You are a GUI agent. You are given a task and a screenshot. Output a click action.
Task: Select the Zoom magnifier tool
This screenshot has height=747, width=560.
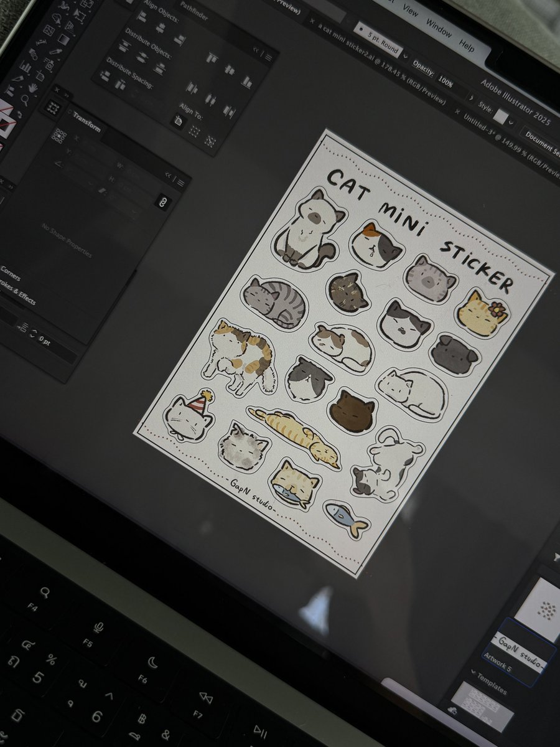click(25, 100)
